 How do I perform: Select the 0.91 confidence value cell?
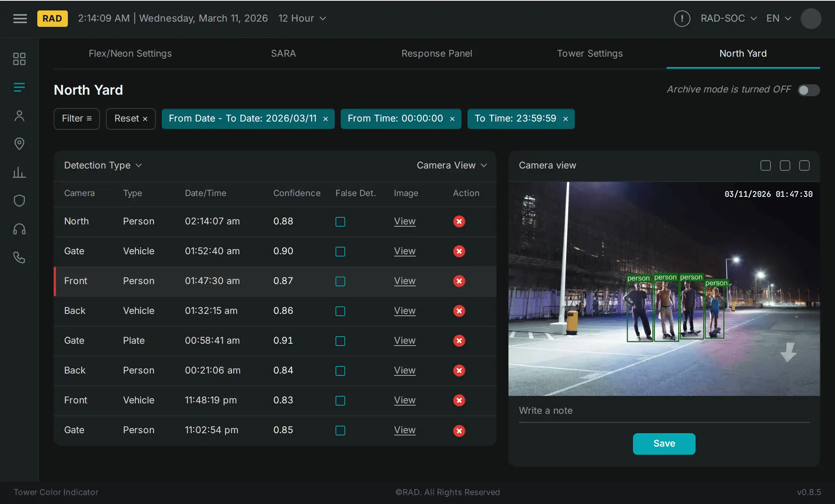point(283,341)
